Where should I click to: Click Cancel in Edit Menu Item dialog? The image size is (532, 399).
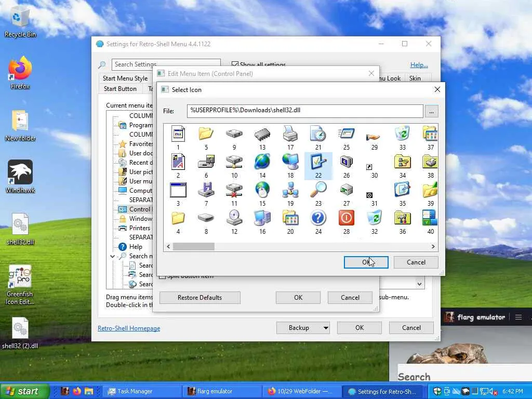coord(350,298)
